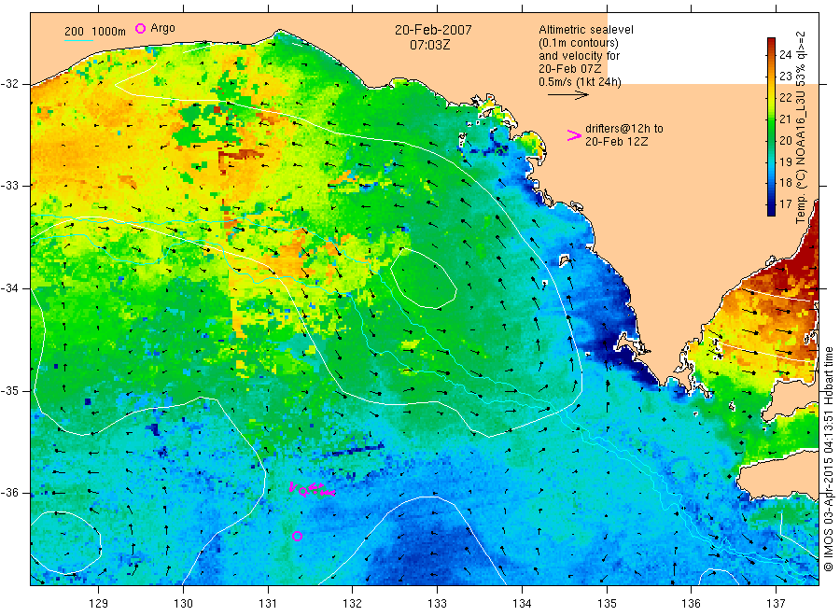Click longitude axis label '133'
840x616 pixels.
tap(437, 604)
